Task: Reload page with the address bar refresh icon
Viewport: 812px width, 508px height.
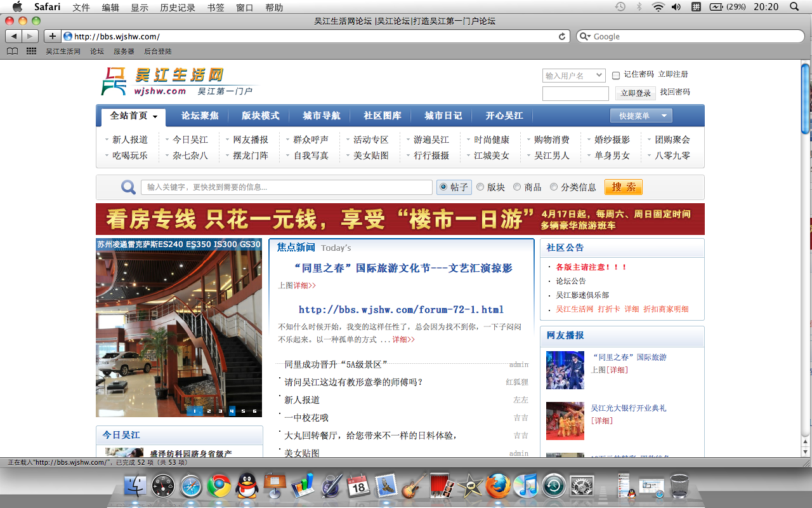Action: pyautogui.click(x=562, y=36)
